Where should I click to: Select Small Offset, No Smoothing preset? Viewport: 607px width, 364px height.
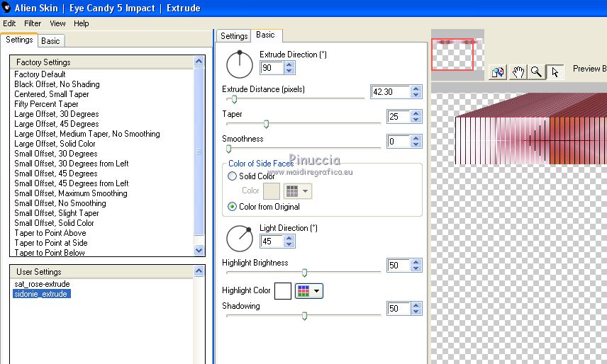click(60, 203)
